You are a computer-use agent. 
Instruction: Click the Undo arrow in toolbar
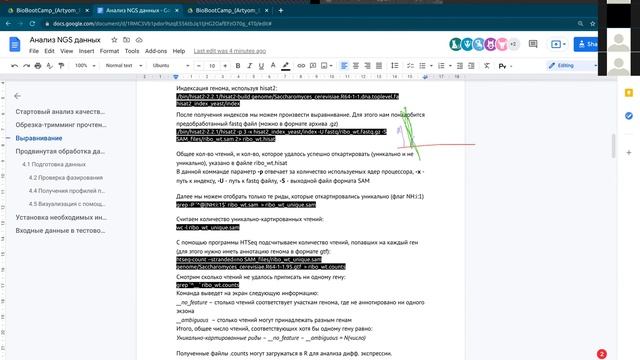click(x=14, y=66)
